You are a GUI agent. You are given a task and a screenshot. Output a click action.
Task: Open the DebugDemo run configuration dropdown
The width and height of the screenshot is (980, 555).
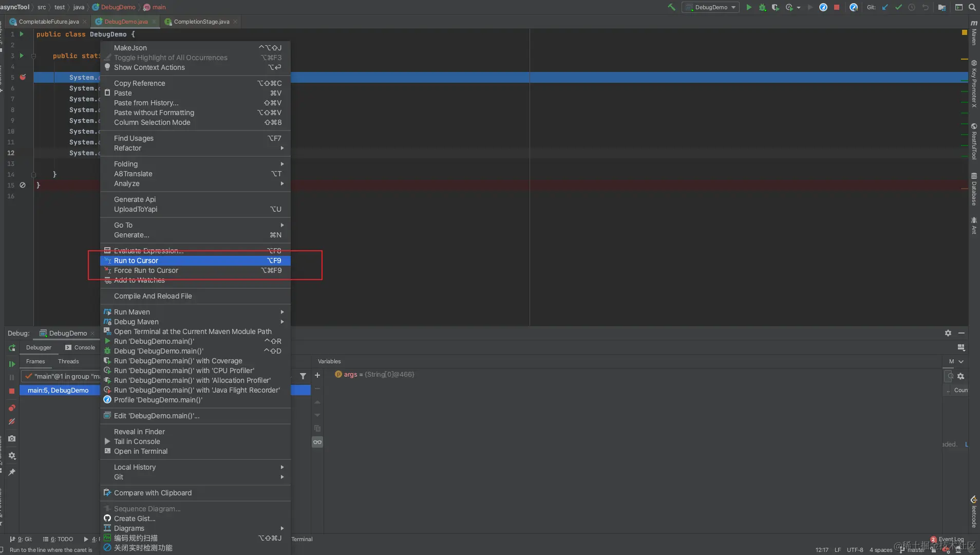[710, 7]
